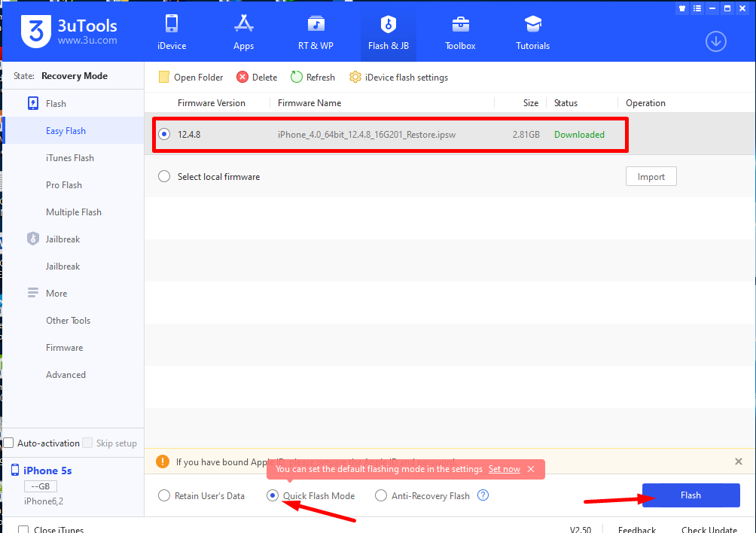Image resolution: width=756 pixels, height=533 pixels.
Task: Click the Flash lightning sidebar icon
Action: (33, 104)
